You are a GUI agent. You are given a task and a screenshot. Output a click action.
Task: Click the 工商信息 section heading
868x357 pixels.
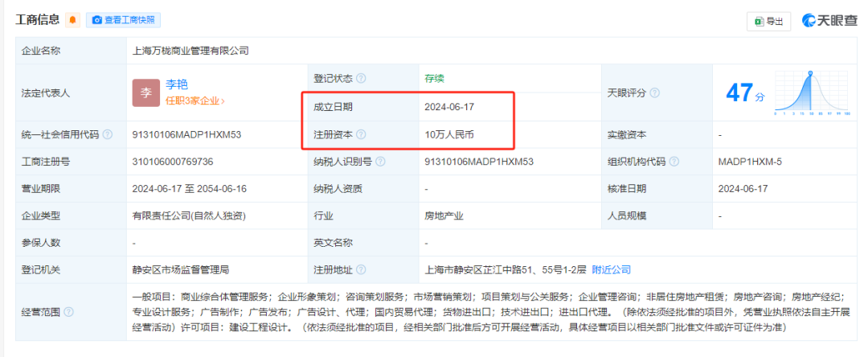37,20
